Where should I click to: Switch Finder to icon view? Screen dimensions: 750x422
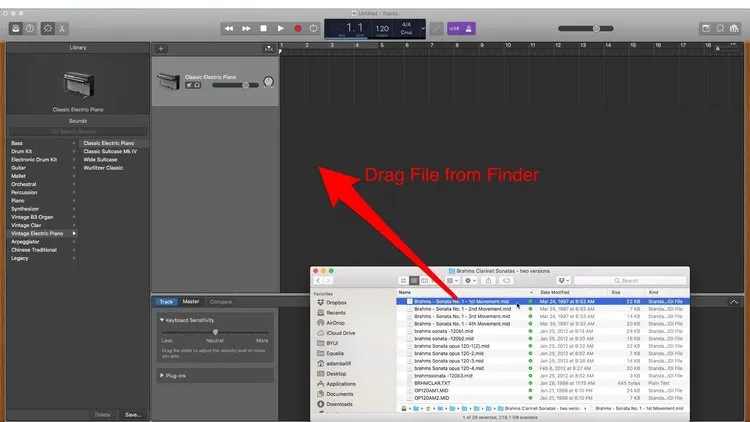pos(403,281)
